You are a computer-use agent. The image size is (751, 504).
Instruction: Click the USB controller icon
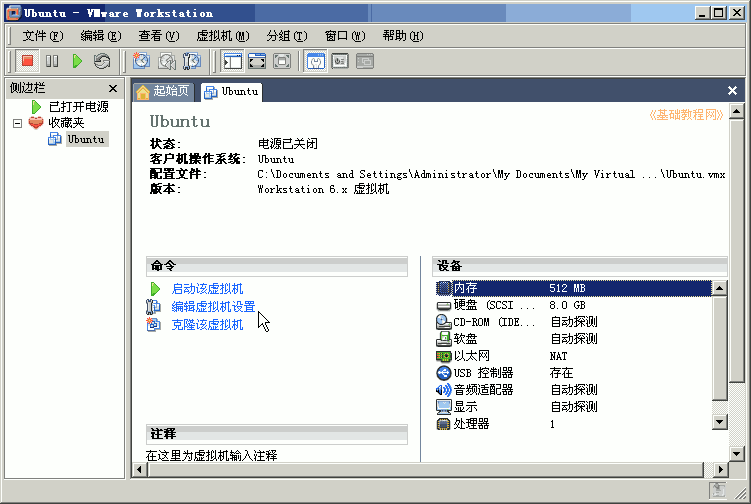[444, 373]
